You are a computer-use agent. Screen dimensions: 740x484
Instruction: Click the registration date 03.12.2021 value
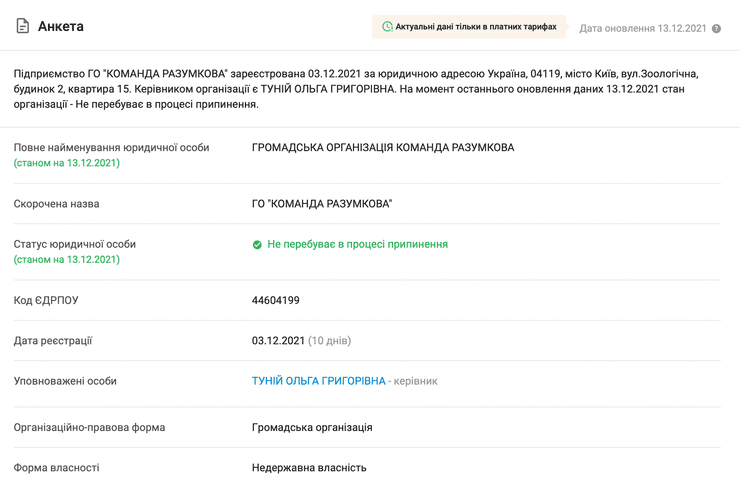(278, 341)
